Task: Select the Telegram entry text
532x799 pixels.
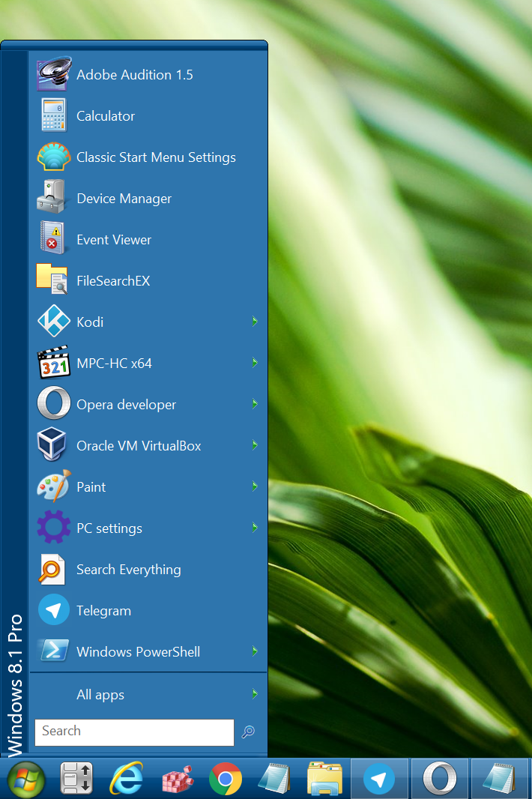Action: [x=103, y=611]
